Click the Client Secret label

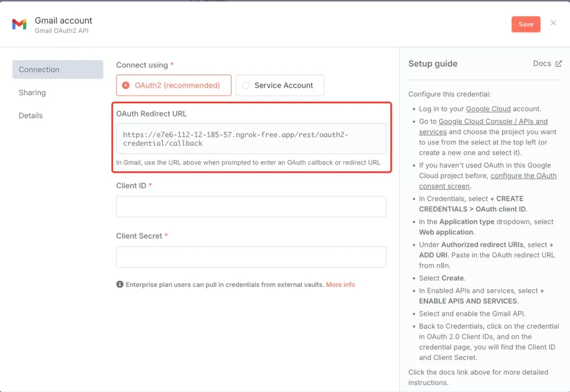139,236
